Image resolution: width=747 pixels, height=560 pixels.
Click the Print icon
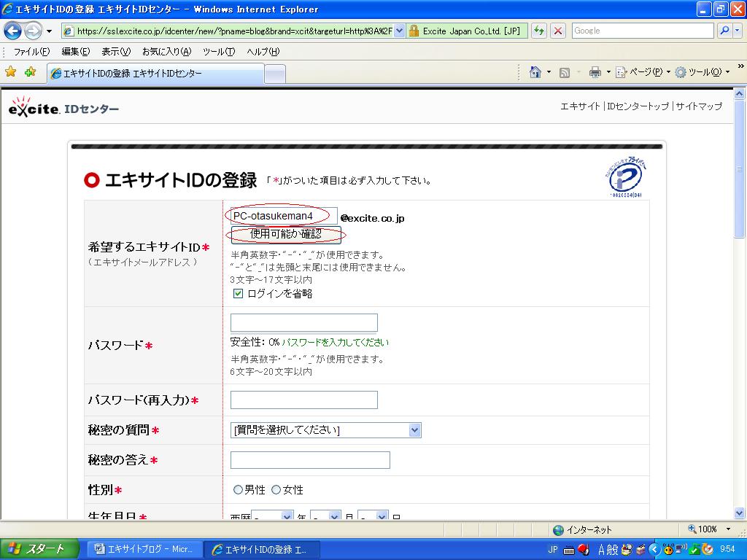[x=595, y=72]
